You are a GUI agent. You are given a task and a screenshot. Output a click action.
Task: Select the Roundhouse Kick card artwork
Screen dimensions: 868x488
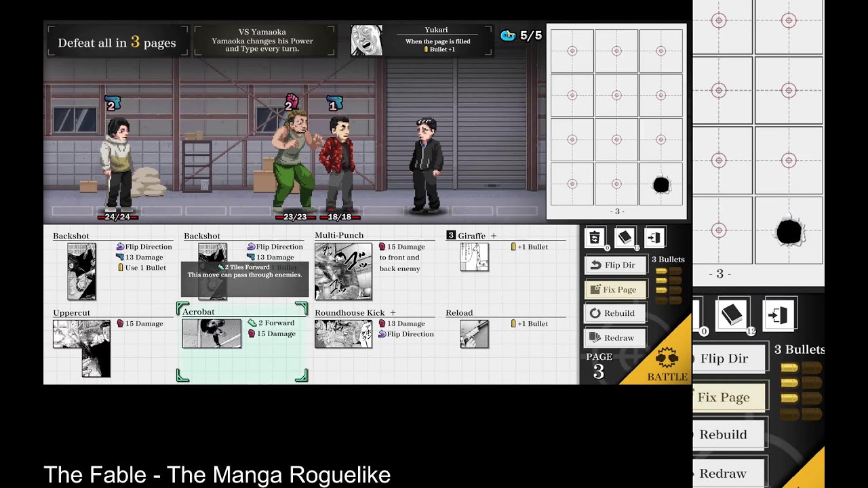343,334
